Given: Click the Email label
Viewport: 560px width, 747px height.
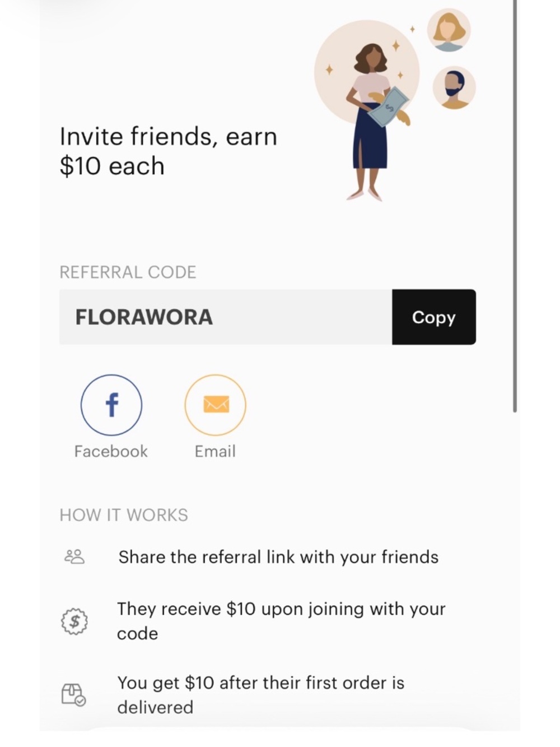Looking at the screenshot, I should click(x=215, y=452).
